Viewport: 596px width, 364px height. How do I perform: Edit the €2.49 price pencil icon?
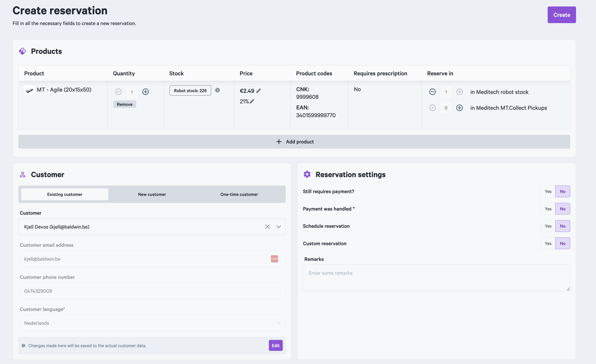tap(258, 91)
